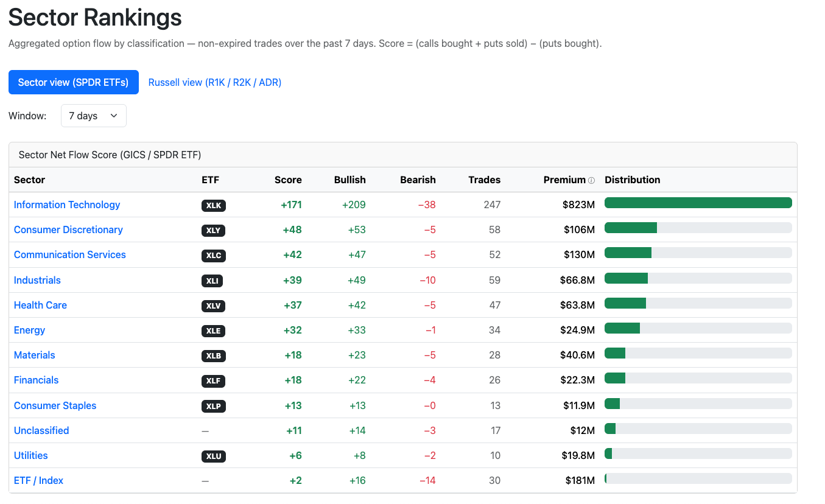
Task: Click the XLP ETF badge
Action: tap(214, 407)
